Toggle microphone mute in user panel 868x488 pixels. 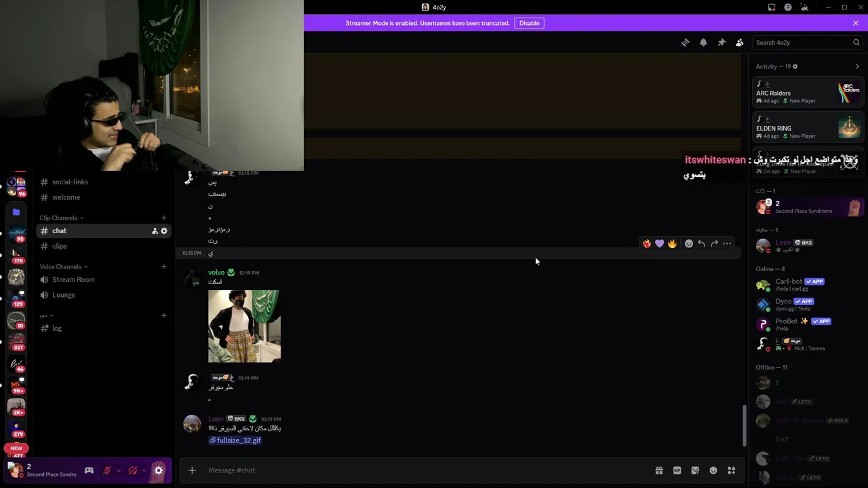(x=107, y=470)
